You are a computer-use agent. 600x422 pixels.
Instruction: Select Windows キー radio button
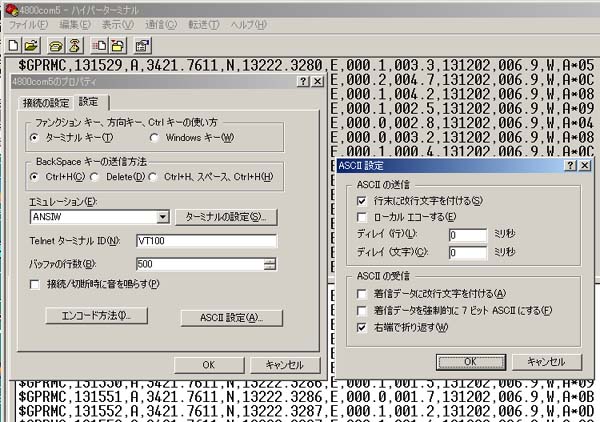(x=154, y=137)
